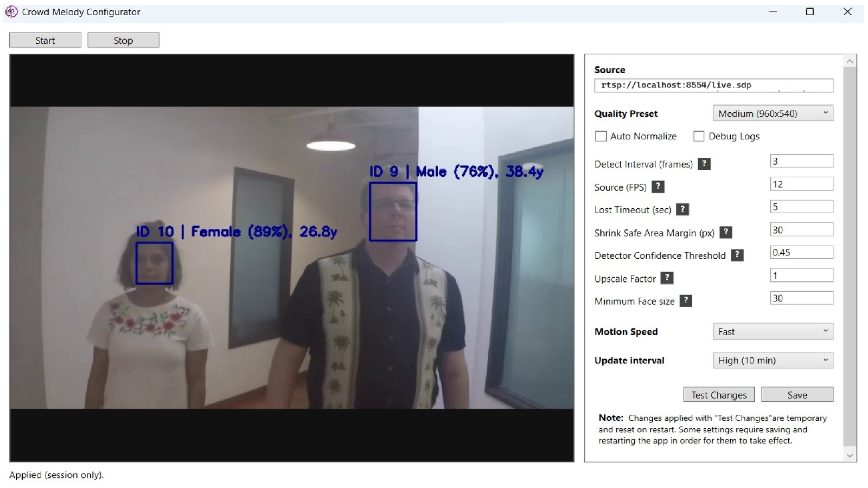Save the configuration settings

click(797, 395)
